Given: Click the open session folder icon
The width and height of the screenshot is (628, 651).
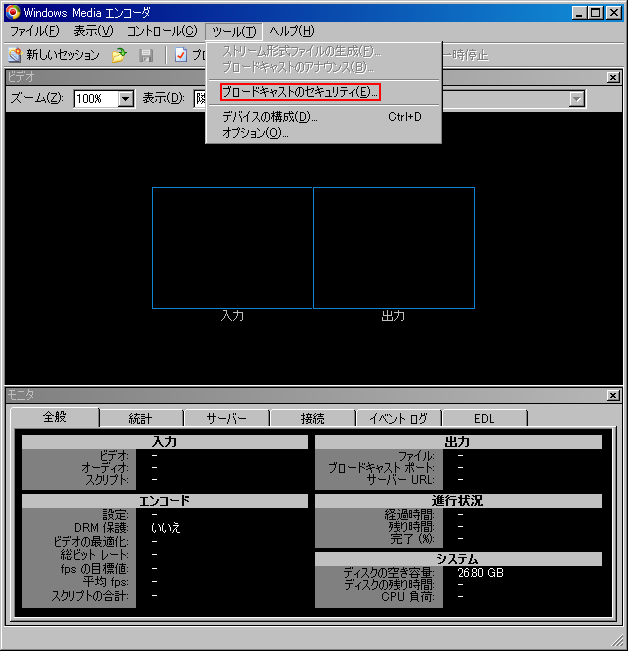Looking at the screenshot, I should (119, 55).
